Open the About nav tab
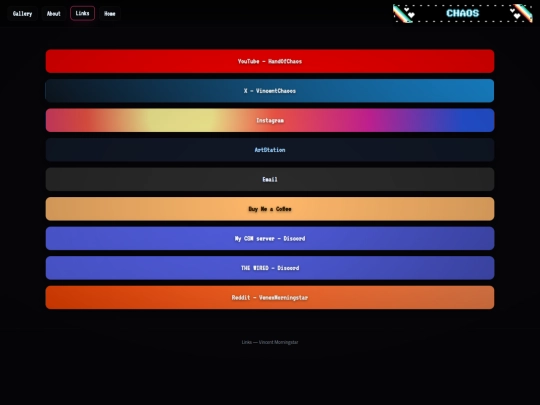 point(54,14)
